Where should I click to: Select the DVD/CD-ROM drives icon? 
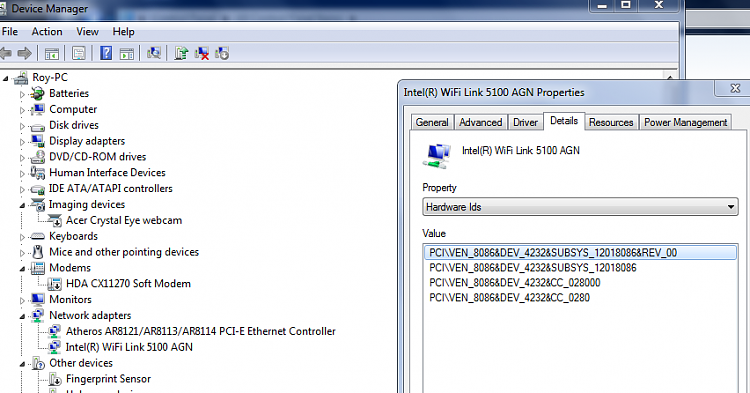tap(37, 157)
